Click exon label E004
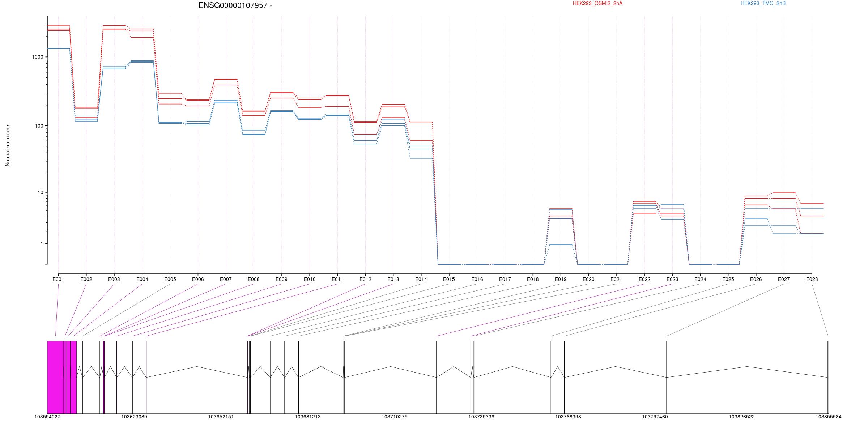The image size is (868, 434). click(x=142, y=279)
